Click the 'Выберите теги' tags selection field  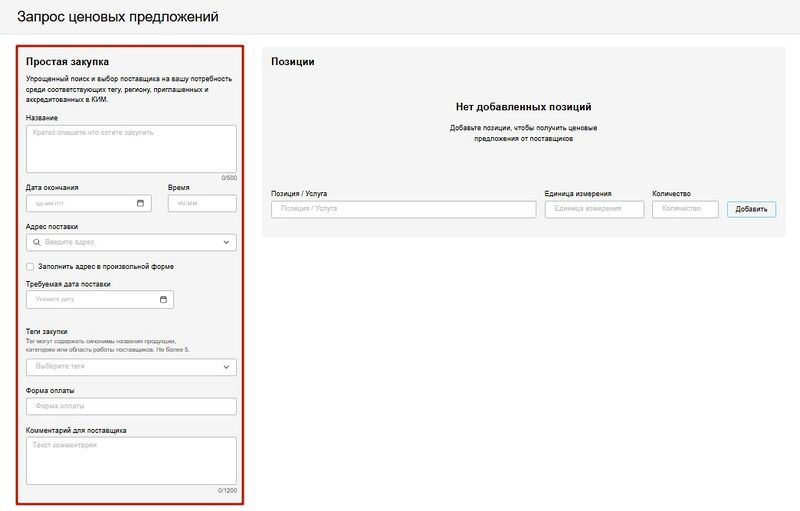coord(120,367)
